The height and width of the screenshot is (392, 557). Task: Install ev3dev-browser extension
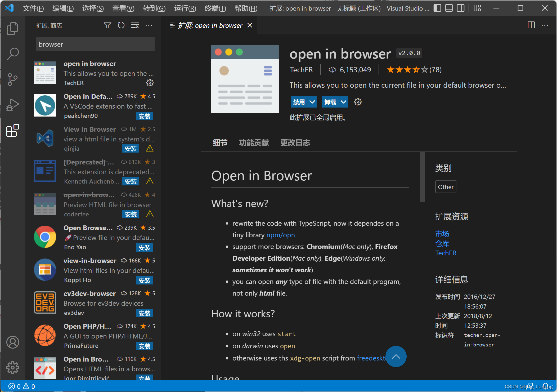145,313
